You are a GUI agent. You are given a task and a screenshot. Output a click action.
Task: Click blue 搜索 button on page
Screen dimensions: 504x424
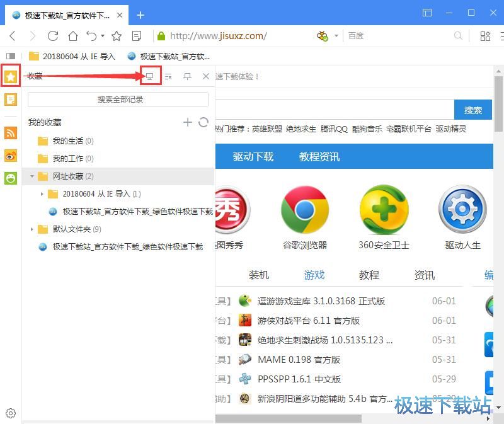pyautogui.click(x=473, y=110)
